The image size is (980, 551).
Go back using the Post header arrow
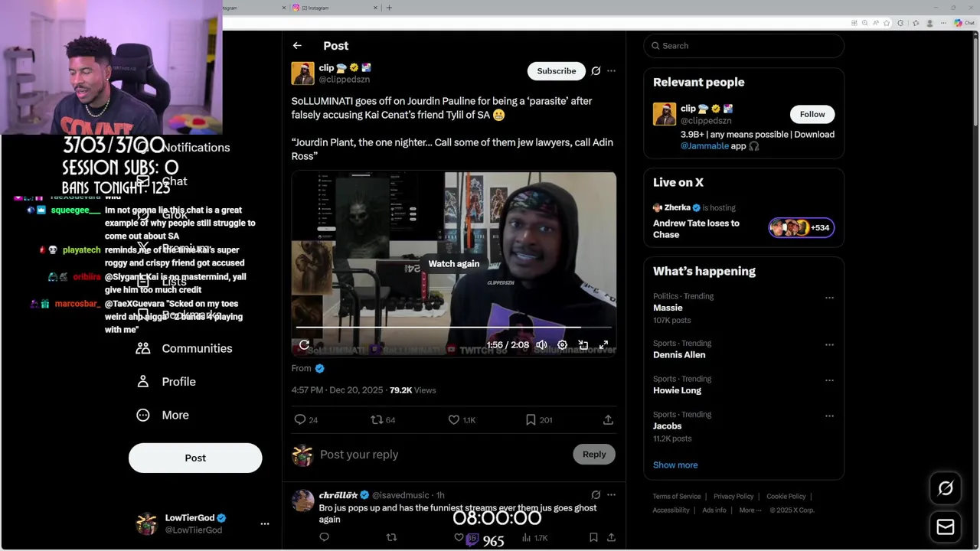coord(297,46)
